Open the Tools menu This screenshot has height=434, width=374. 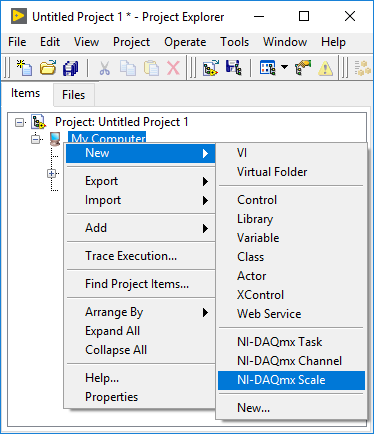point(234,42)
